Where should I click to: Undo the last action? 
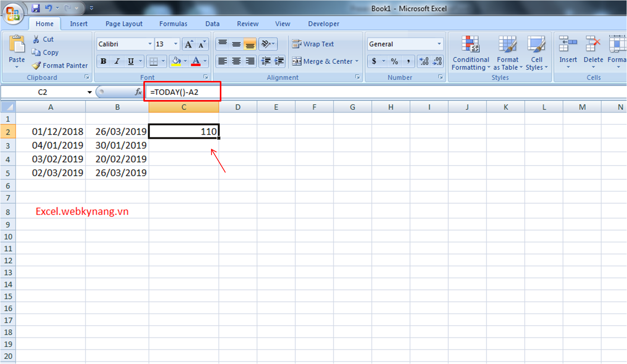pos(49,8)
